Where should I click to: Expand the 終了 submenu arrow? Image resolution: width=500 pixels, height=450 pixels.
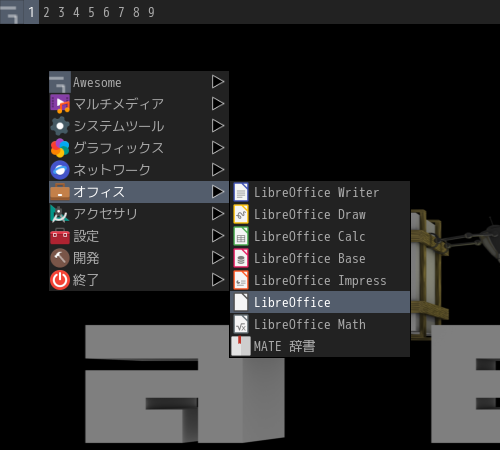tap(218, 280)
